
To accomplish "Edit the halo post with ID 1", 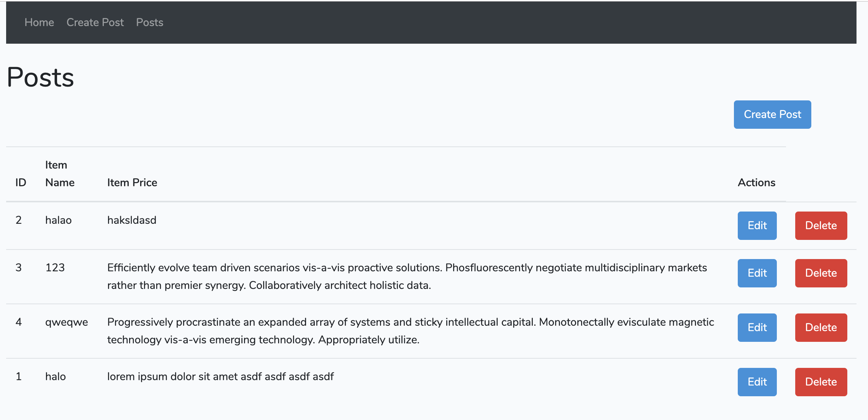I will [757, 382].
